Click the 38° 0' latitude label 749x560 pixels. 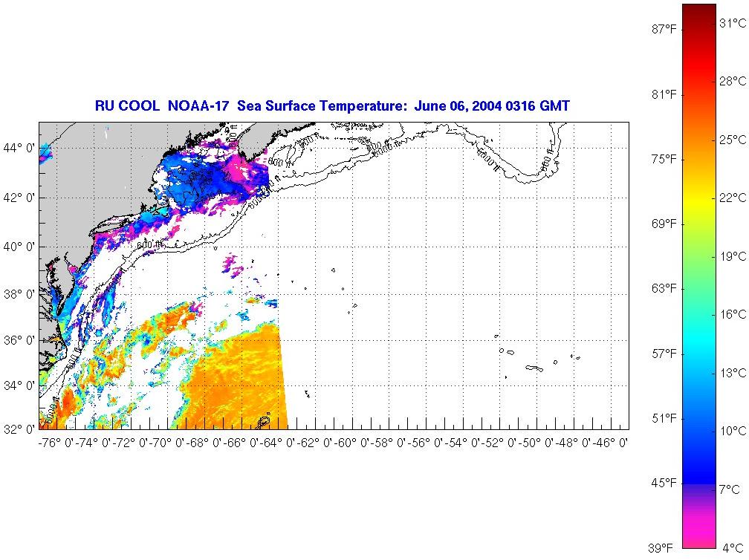tap(19, 294)
